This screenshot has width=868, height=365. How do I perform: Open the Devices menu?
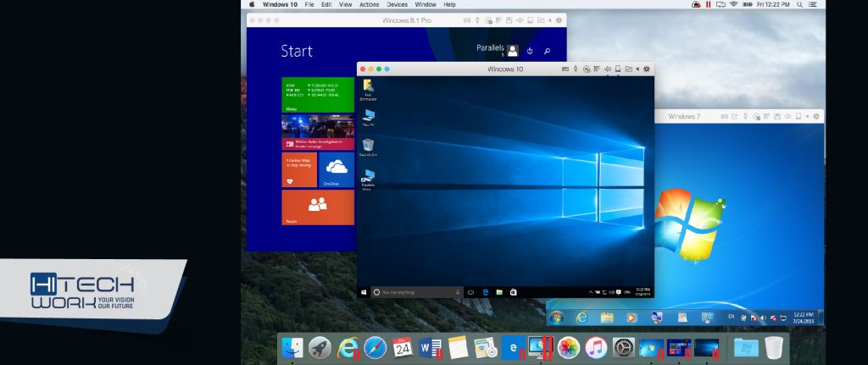397,4
